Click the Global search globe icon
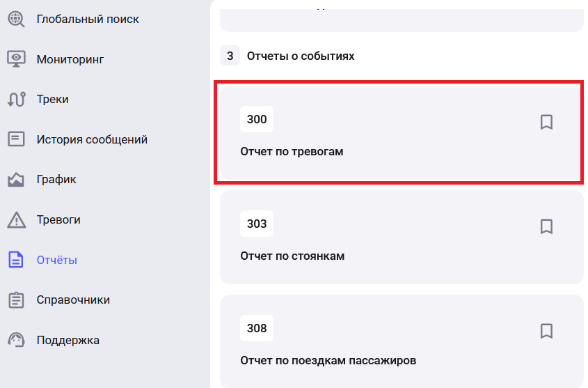588x388 pixels. [x=16, y=19]
